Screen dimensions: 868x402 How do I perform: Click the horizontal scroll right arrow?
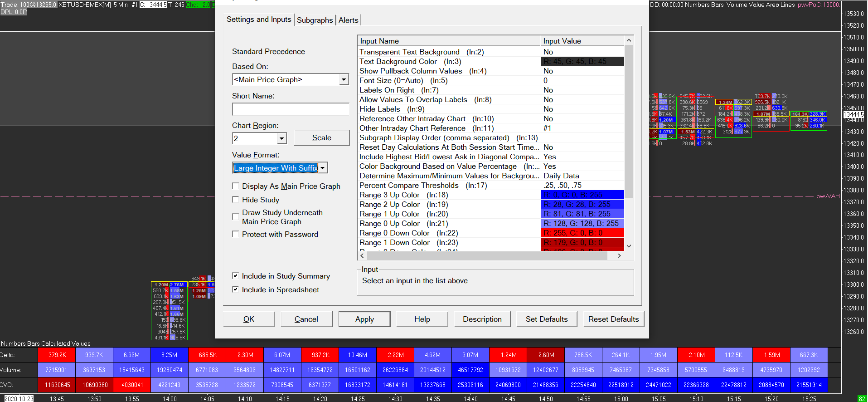[x=619, y=256]
